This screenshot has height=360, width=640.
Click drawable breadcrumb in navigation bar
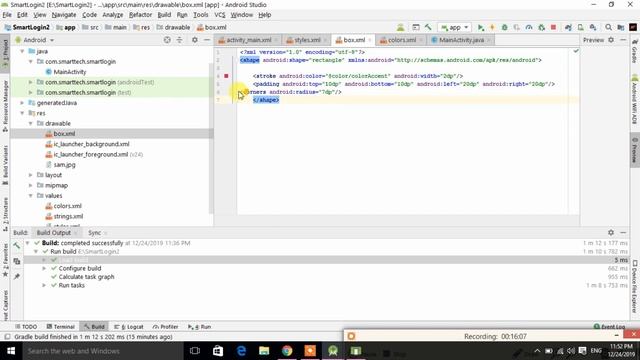pyautogui.click(x=173, y=27)
